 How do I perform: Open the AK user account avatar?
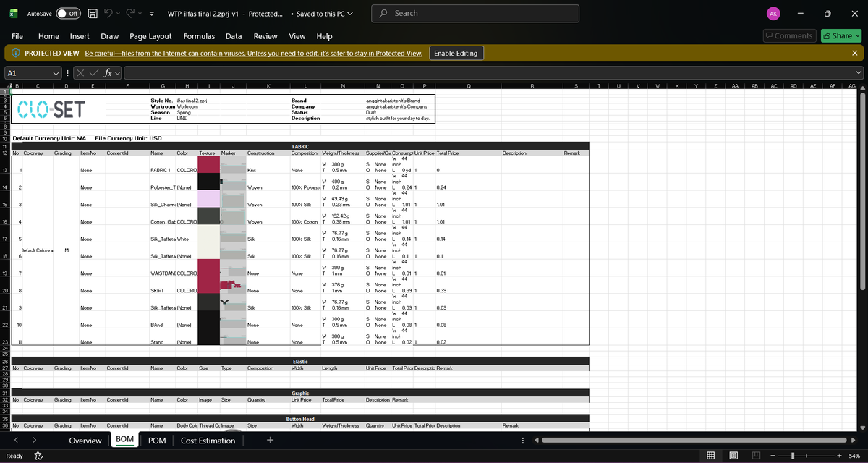click(x=773, y=13)
